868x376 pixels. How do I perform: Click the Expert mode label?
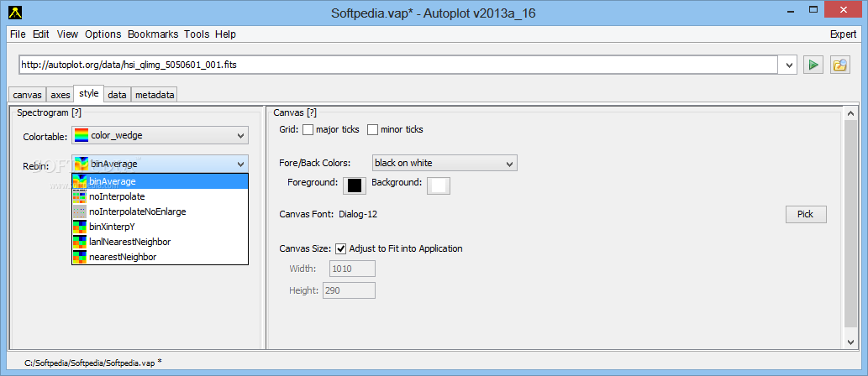click(x=843, y=34)
